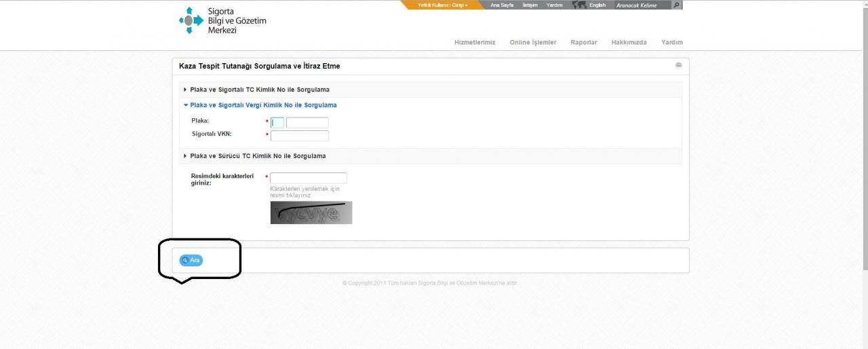Go to the Hakkımızda menu
Image resolution: width=868 pixels, height=349 pixels.
click(629, 42)
